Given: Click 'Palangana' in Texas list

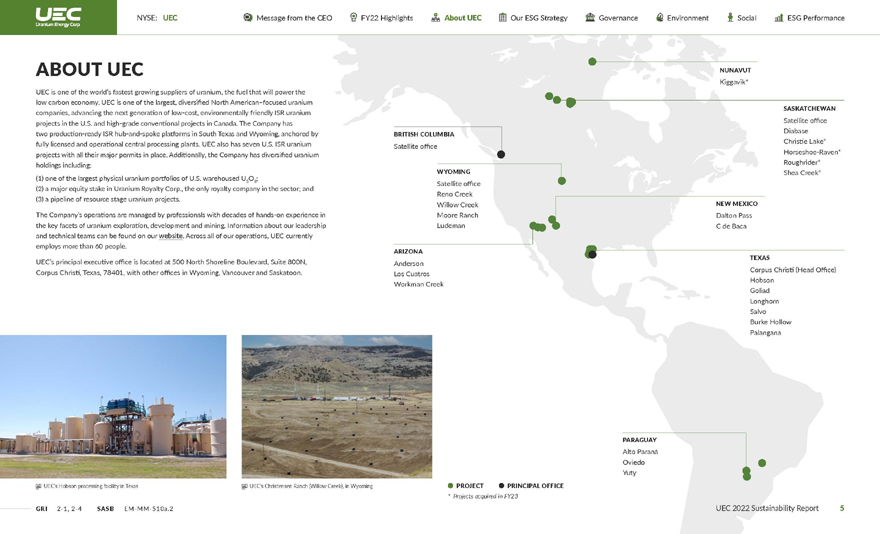Looking at the screenshot, I should click(766, 333).
